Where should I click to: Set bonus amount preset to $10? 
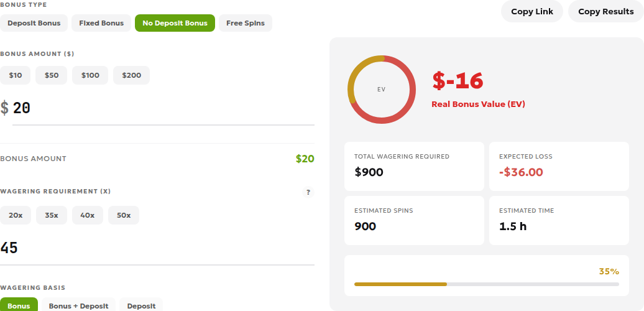tap(15, 75)
